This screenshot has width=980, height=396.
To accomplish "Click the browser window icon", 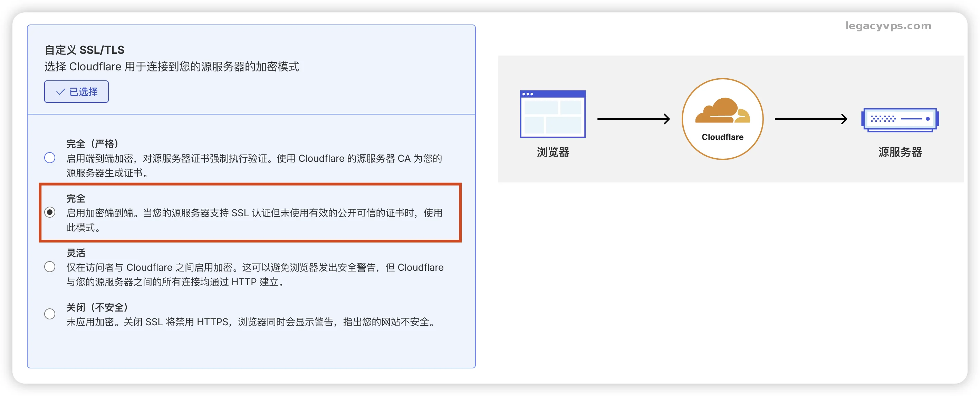I will [553, 114].
